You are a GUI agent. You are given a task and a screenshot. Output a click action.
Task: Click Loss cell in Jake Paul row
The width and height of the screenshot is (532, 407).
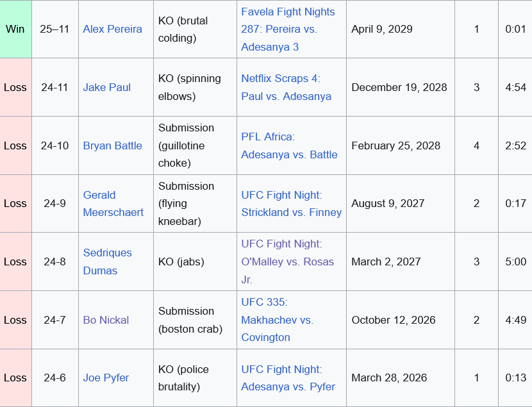15,88
